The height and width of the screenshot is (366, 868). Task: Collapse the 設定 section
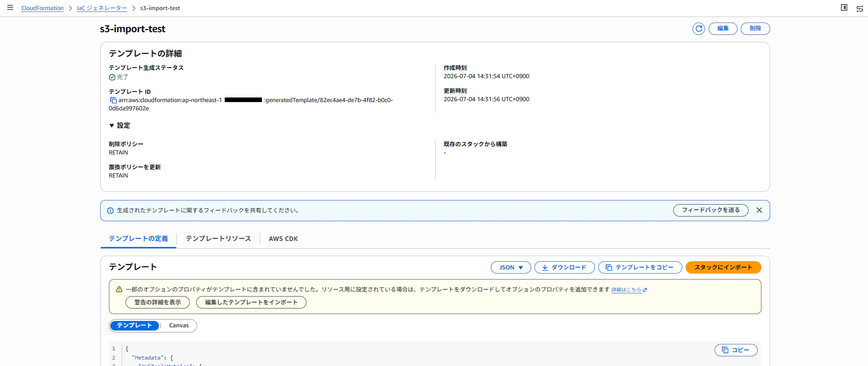119,126
